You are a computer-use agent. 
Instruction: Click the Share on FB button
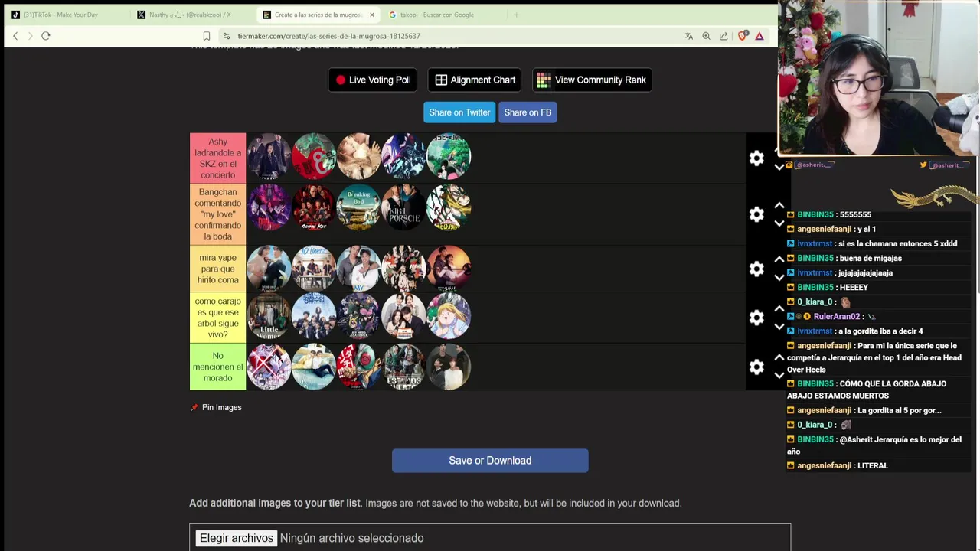click(528, 112)
